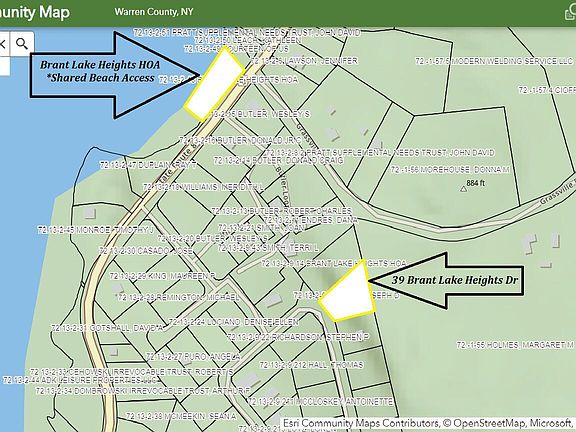Select the highlighted HOA shared beach parcel
The height and width of the screenshot is (432, 576).
click(x=214, y=84)
